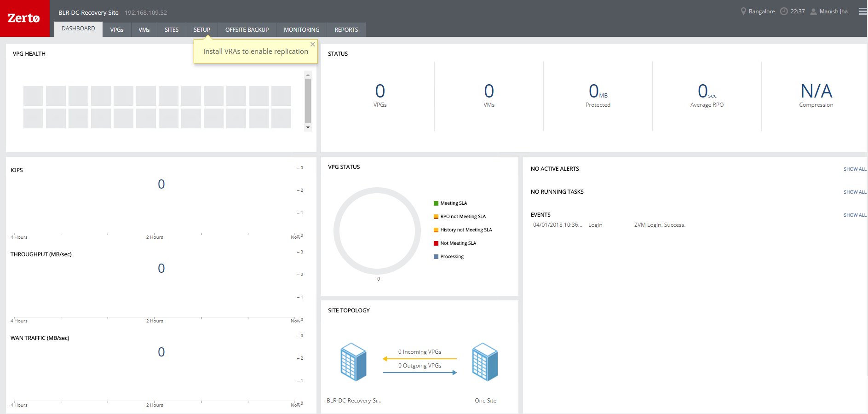868x414 pixels.
Task: Go to the OFFSITE BACKUP tab
Action: point(247,30)
